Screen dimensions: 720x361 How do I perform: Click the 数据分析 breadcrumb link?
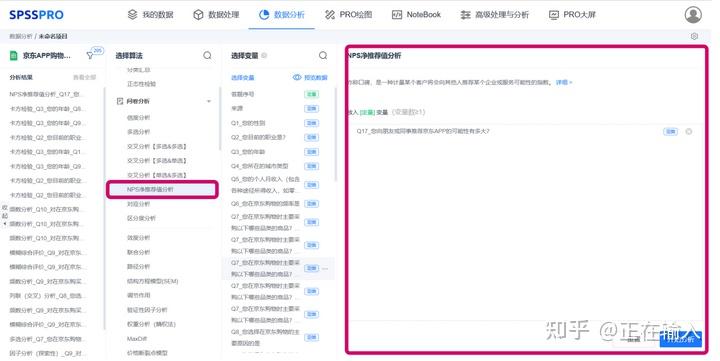click(20, 36)
